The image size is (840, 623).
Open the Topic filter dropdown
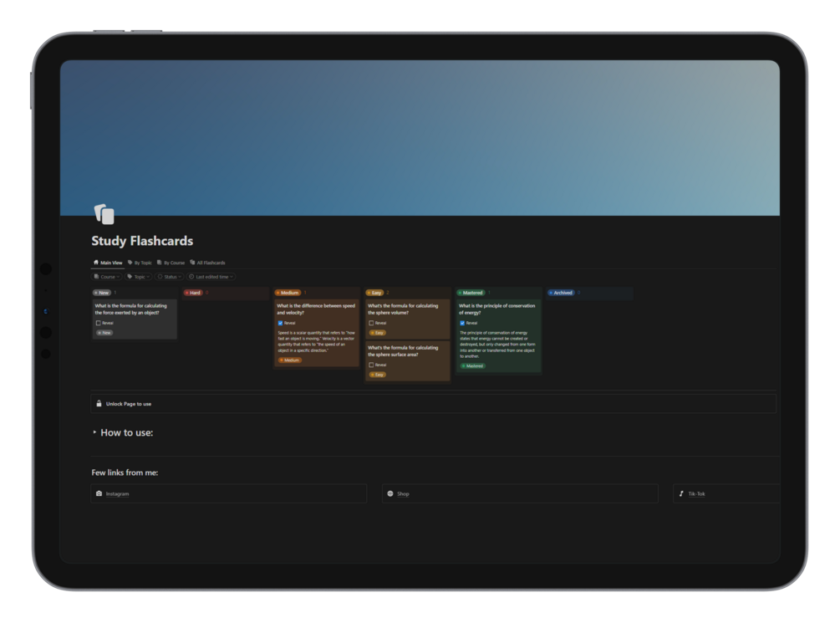click(139, 277)
